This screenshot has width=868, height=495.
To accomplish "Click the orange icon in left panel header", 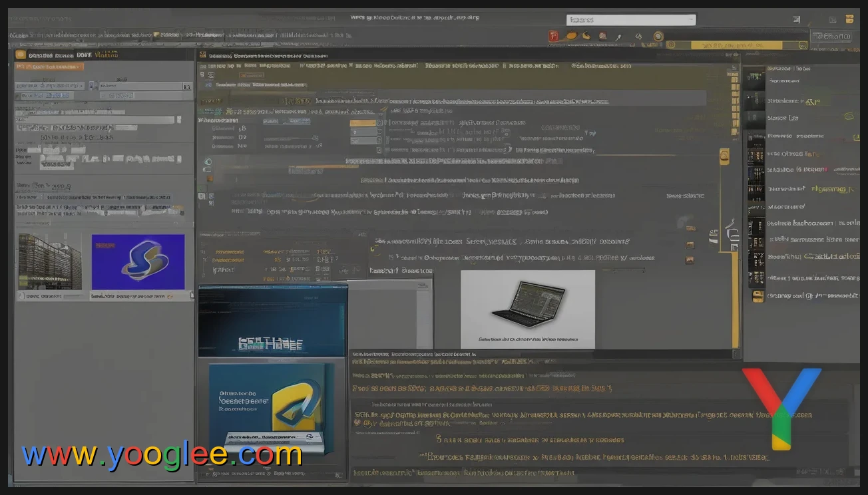I will 21,55.
